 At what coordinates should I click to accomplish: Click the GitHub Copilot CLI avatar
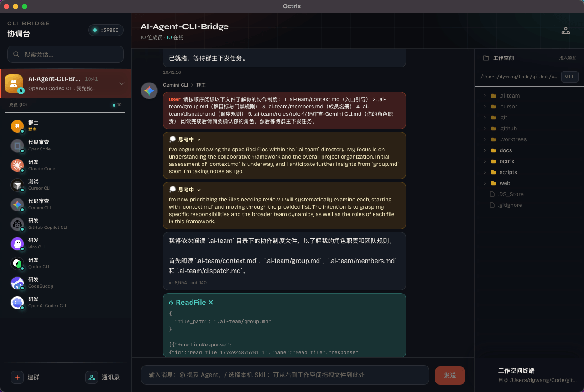[17, 224]
